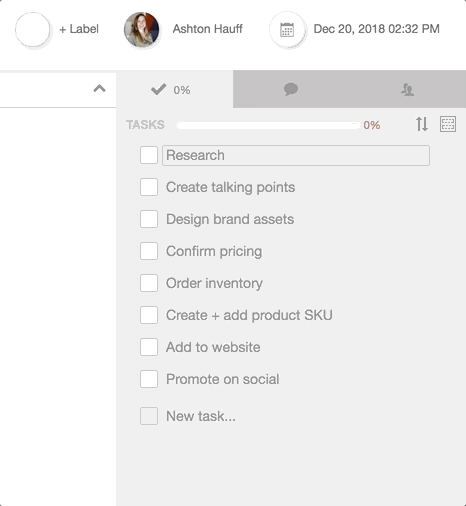Check the Confirm pricing checkbox

(x=149, y=251)
